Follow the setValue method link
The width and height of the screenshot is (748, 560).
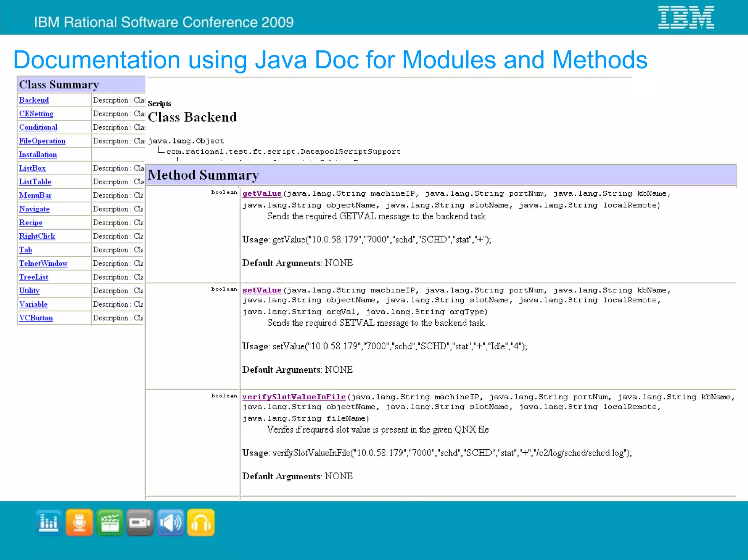coord(262,290)
